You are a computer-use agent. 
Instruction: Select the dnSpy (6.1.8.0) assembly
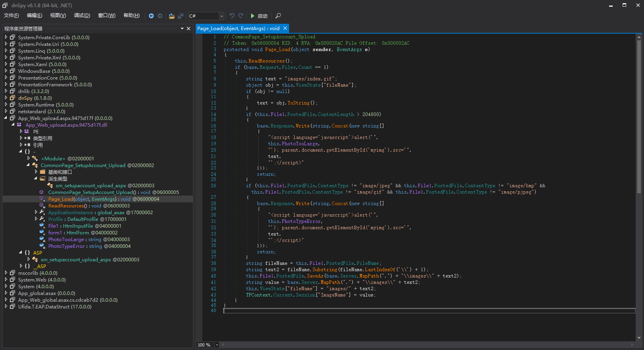[35, 98]
